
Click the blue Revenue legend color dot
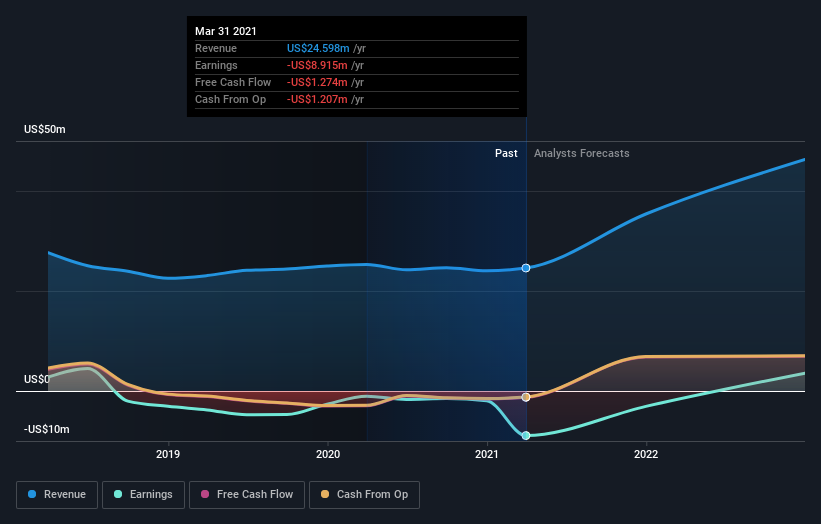click(x=32, y=494)
